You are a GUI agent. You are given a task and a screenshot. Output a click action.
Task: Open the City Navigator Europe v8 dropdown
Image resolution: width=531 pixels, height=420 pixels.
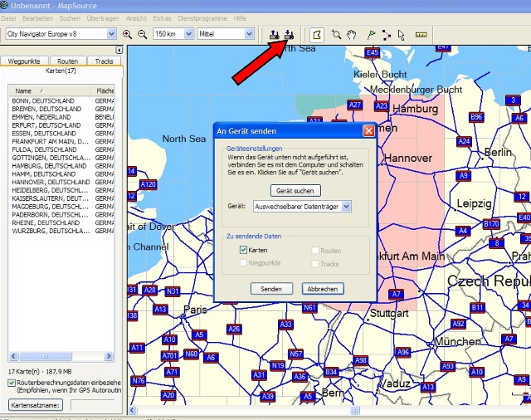click(111, 34)
